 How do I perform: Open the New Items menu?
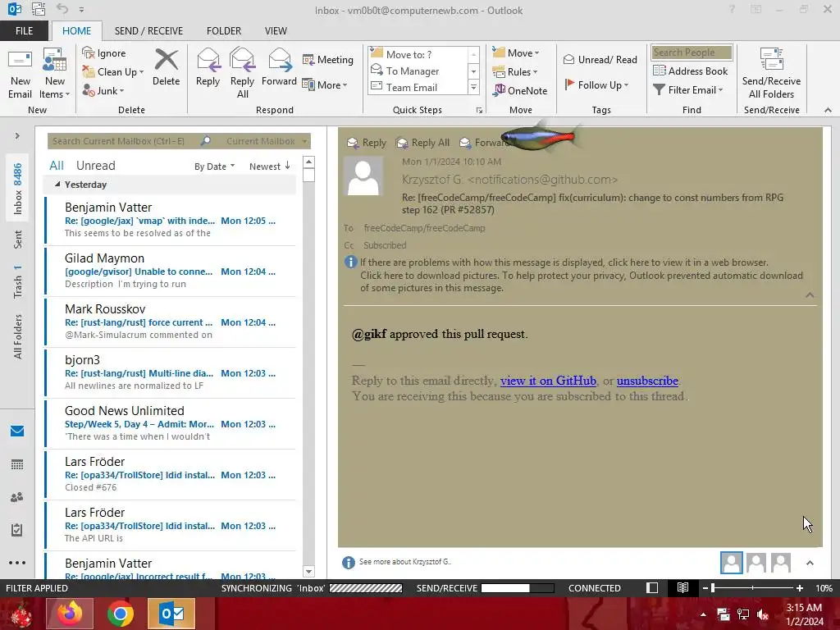pyautogui.click(x=55, y=75)
